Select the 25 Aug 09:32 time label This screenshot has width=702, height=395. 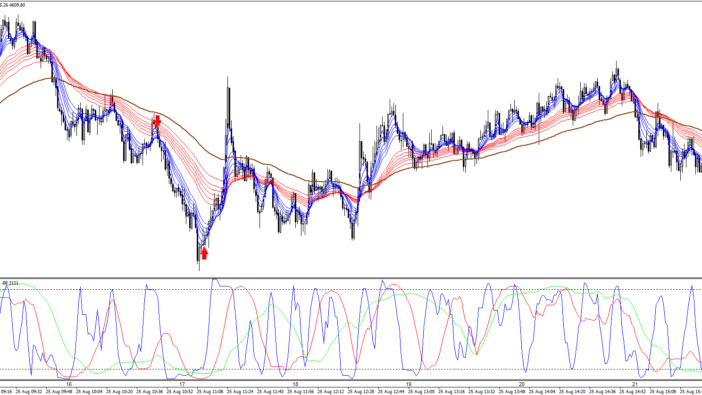tap(29, 391)
